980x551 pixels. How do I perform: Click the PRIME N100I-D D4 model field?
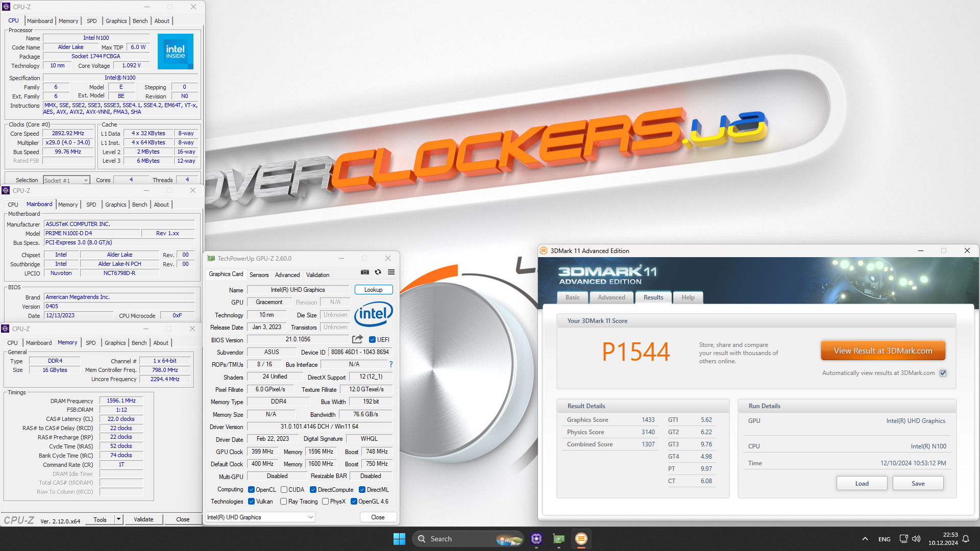point(92,233)
